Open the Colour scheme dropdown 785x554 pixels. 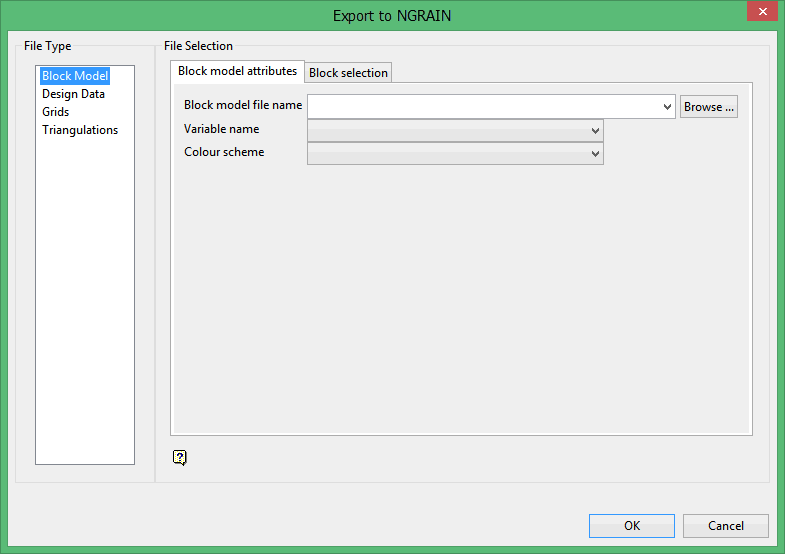pyautogui.click(x=455, y=154)
